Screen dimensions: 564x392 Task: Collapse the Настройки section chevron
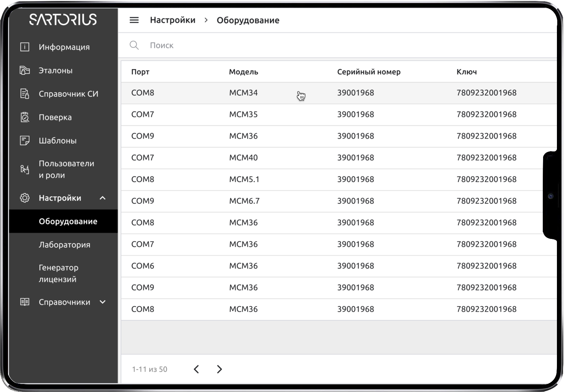point(103,198)
